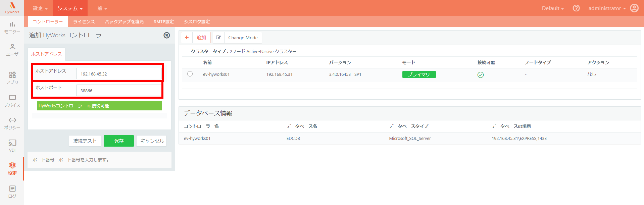Click the キャンセル button
The image size is (644, 205).
tap(152, 141)
